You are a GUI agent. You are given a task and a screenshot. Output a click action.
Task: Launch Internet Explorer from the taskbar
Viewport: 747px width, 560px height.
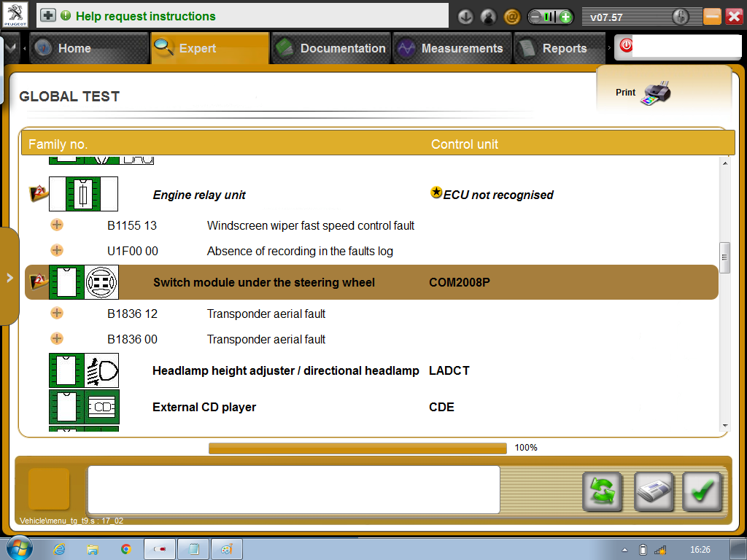[x=59, y=550]
